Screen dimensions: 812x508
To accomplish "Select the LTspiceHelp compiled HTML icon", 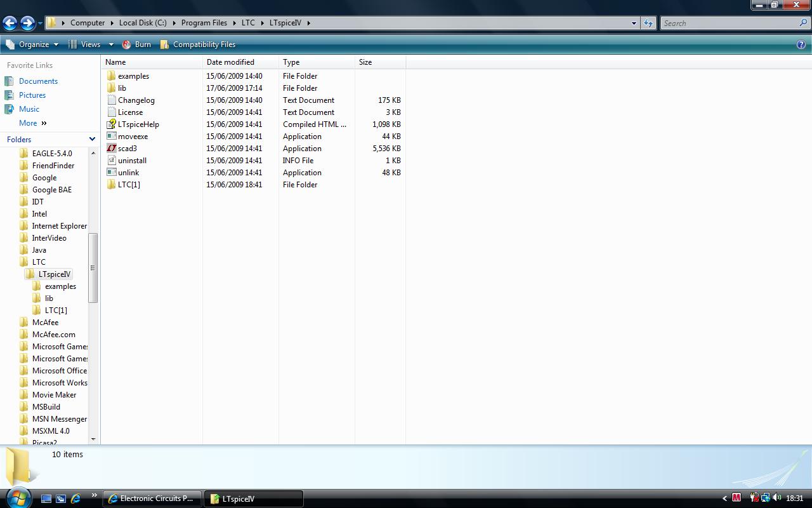I will pos(112,124).
